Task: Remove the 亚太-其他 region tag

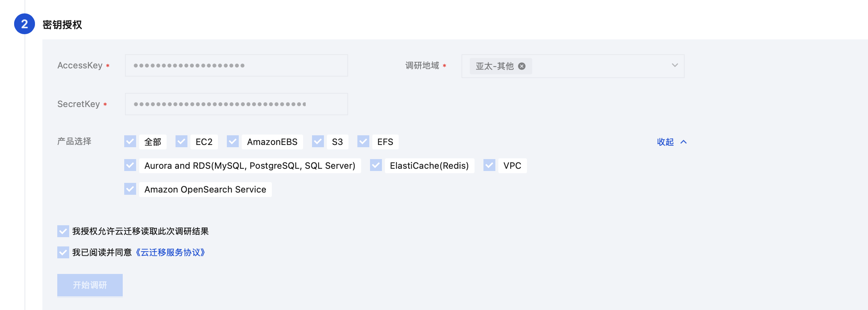Action: click(522, 66)
